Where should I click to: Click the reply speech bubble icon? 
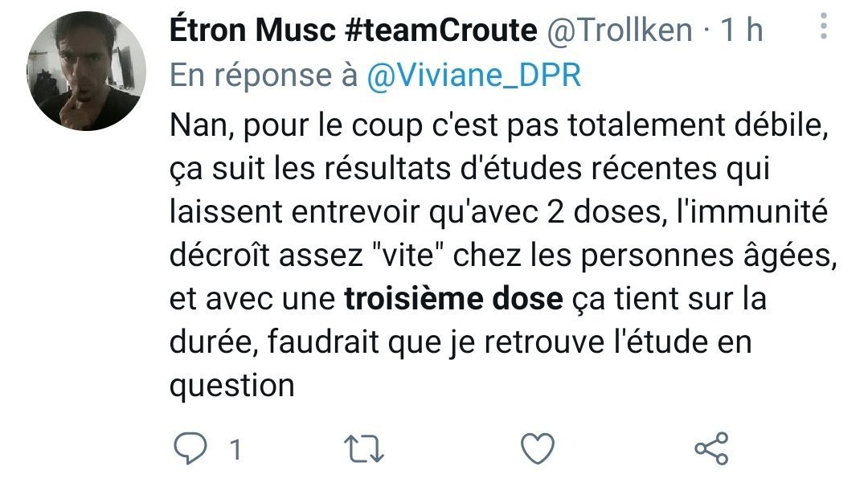pos(190,448)
